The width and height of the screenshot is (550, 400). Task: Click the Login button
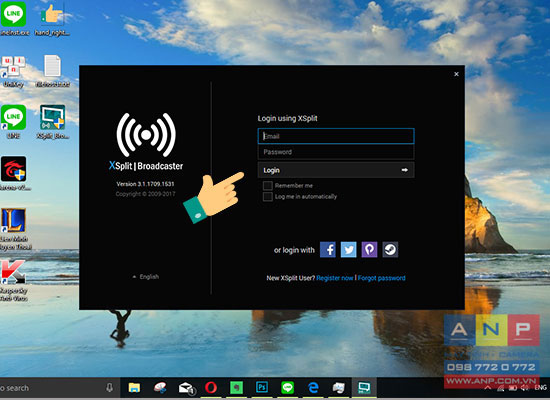pyautogui.click(x=336, y=170)
